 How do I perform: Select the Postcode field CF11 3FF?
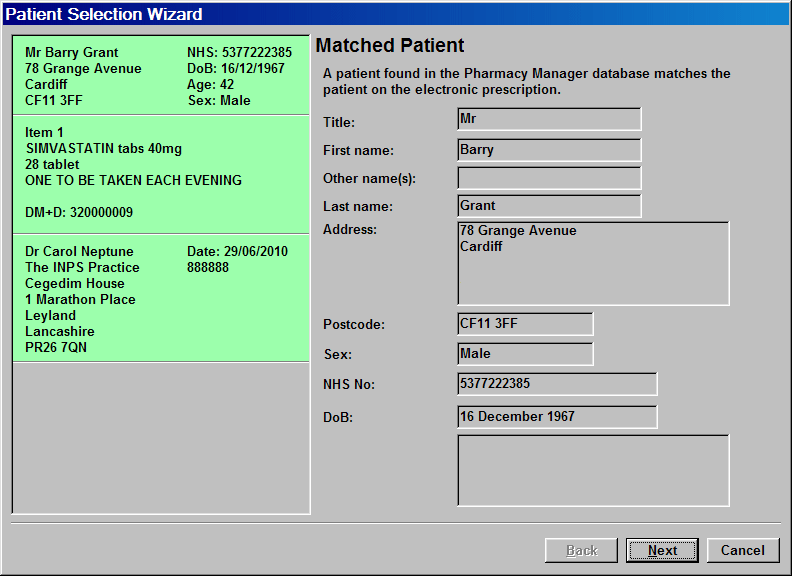pyautogui.click(x=524, y=324)
